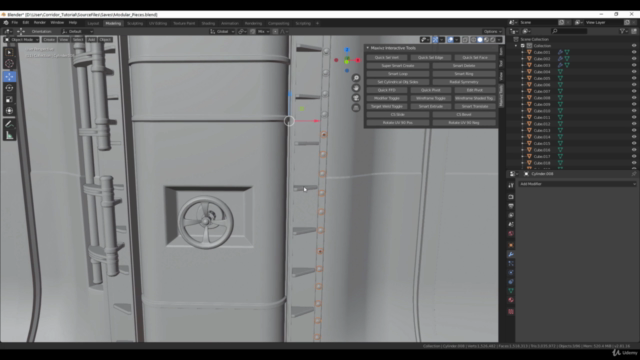The image size is (640, 360).
Task: Activate the Rotate tool in toolbar
Action: click(9, 88)
